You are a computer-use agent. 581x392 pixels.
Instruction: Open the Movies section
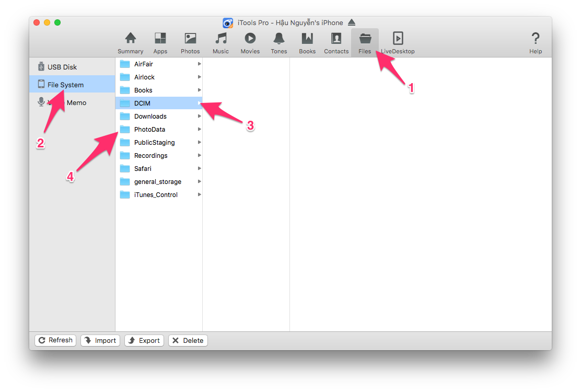[250, 42]
